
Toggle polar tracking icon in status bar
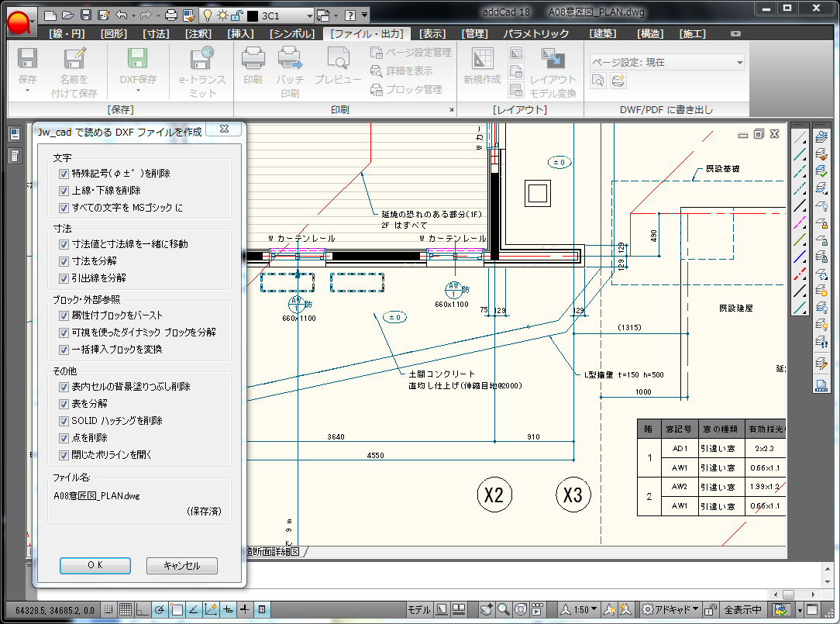click(159, 609)
